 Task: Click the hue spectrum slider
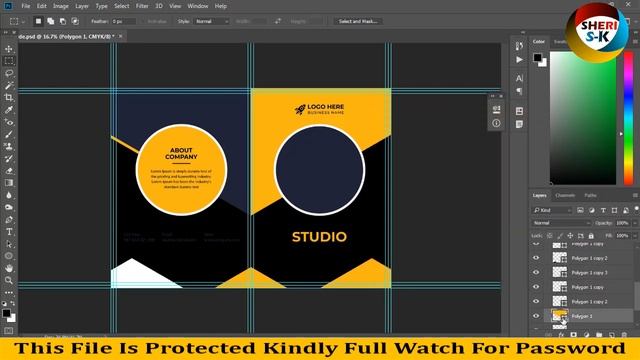tap(628, 118)
